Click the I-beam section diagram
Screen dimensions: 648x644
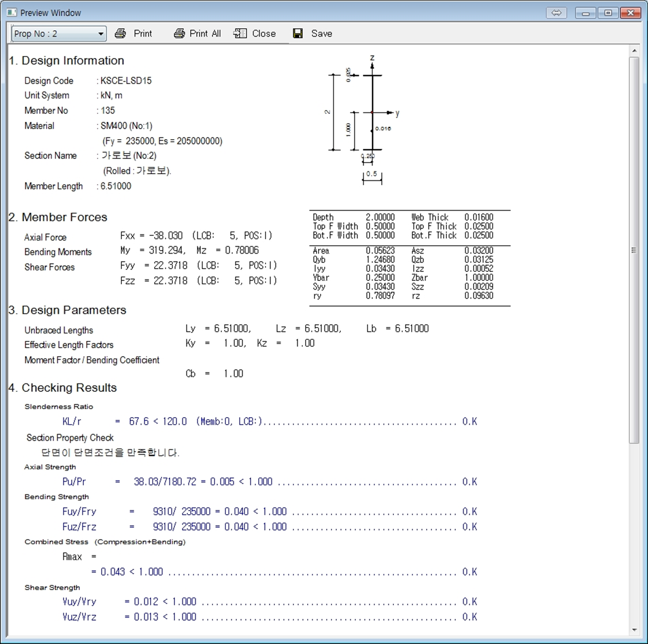[x=367, y=119]
